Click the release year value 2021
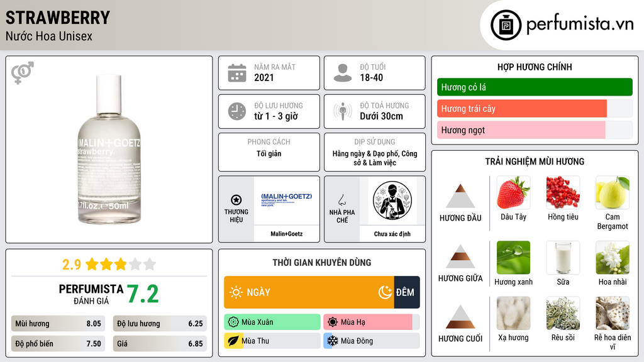This screenshot has width=644, height=362. click(x=264, y=77)
